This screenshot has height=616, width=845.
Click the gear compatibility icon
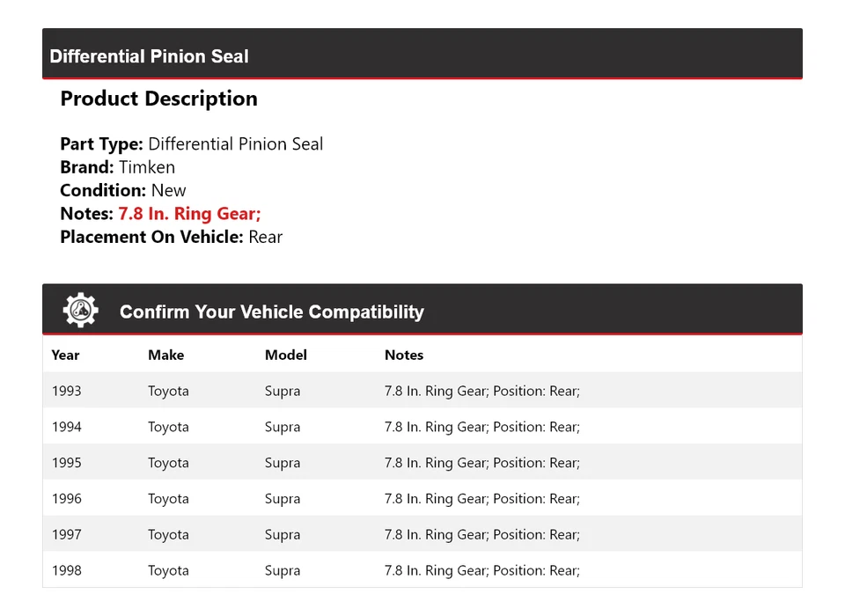tap(80, 311)
